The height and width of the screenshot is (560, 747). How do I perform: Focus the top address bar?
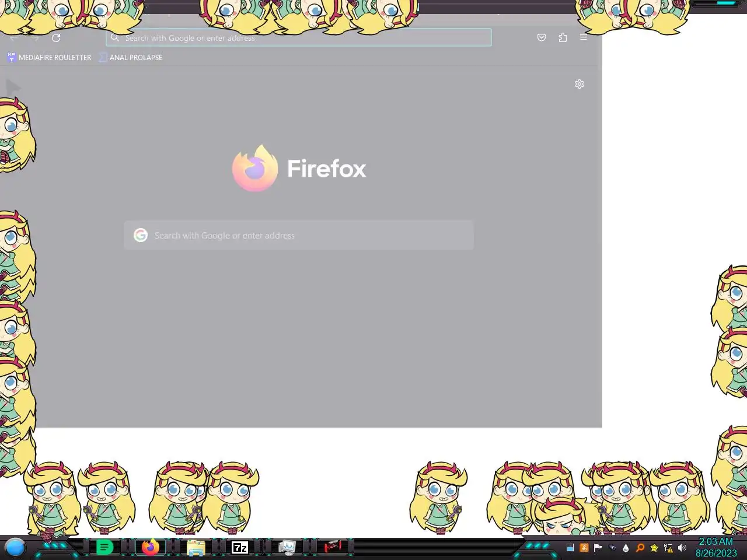[299, 38]
